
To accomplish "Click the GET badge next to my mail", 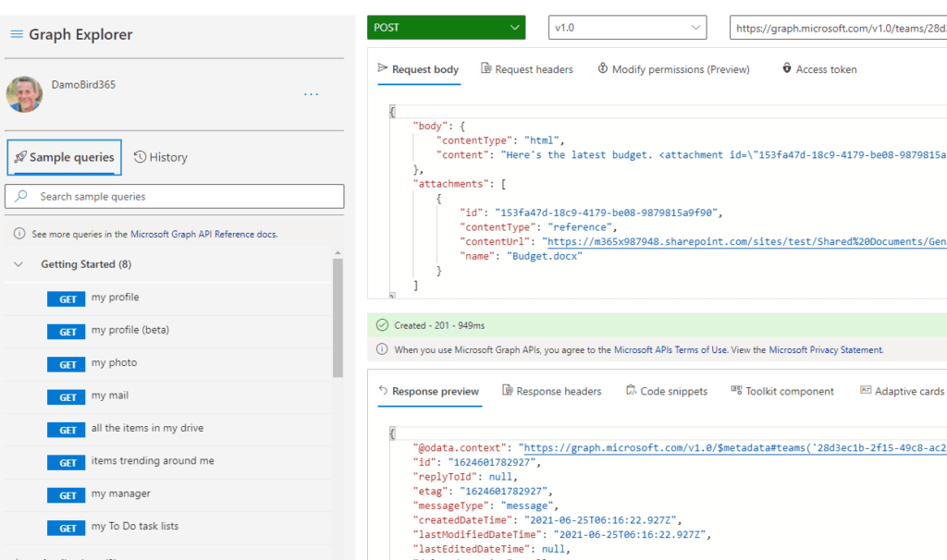I will tap(67, 397).
